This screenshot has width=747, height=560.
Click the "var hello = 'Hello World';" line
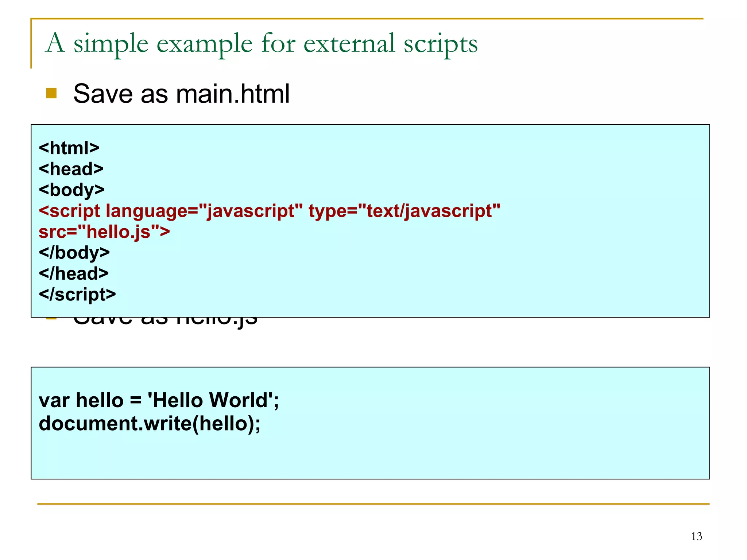click(x=159, y=400)
